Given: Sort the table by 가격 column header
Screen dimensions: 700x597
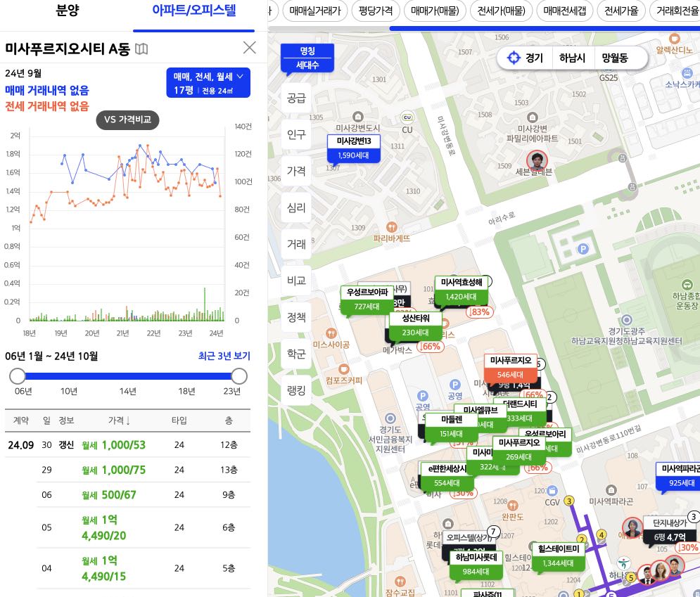Looking at the screenshot, I should coord(119,421).
